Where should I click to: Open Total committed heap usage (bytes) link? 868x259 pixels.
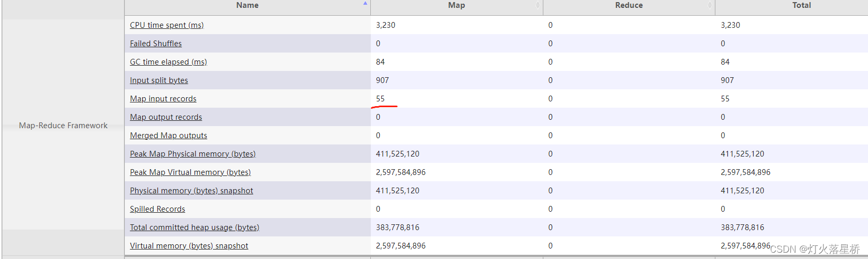(195, 227)
